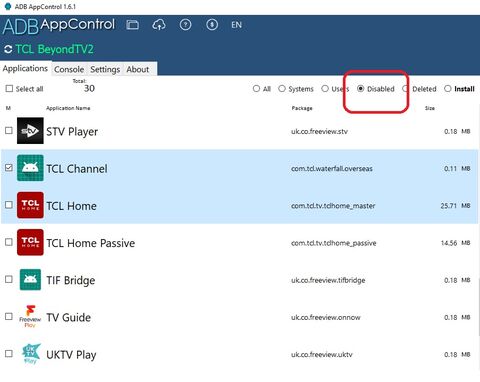The height and width of the screenshot is (382, 480).
Task: Click the cloud upload icon
Action: (x=159, y=25)
